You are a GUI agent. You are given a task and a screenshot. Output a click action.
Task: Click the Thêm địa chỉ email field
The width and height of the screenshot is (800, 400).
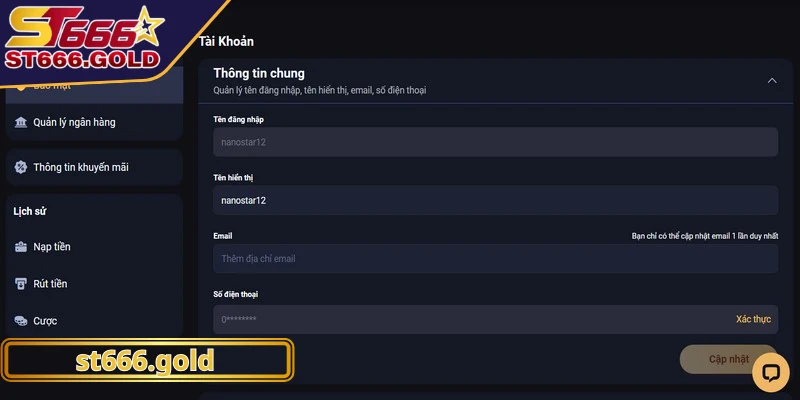click(x=495, y=259)
